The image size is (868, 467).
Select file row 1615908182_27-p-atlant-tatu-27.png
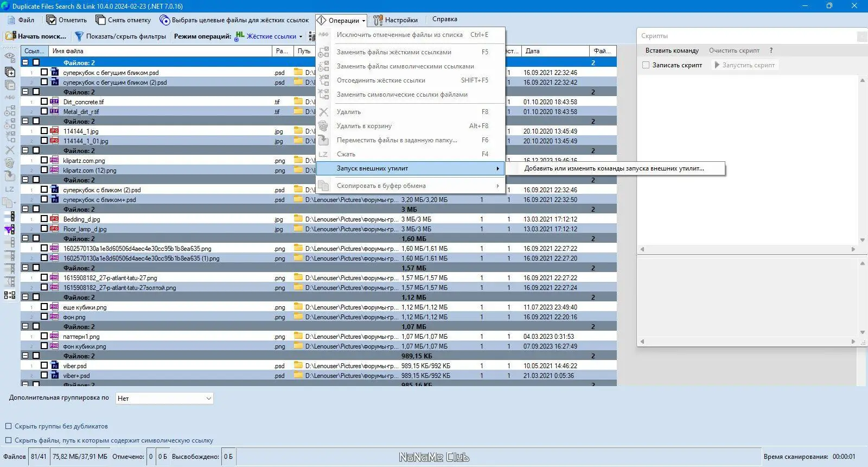[x=319, y=277]
